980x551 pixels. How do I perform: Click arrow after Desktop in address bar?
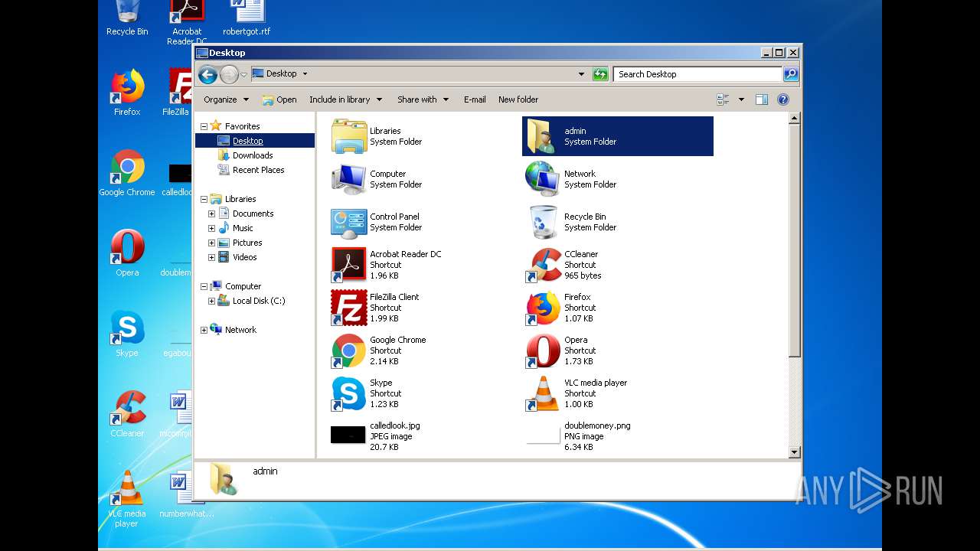305,74
